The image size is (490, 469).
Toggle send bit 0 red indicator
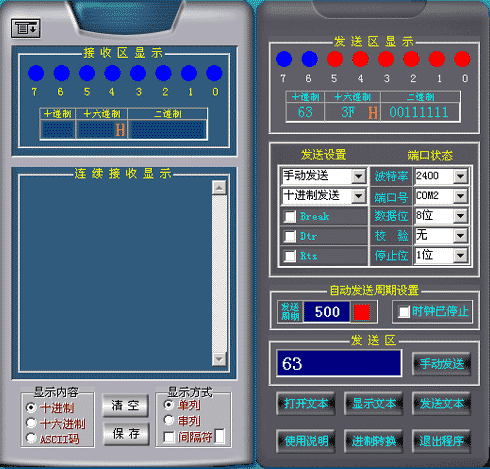tap(462, 59)
